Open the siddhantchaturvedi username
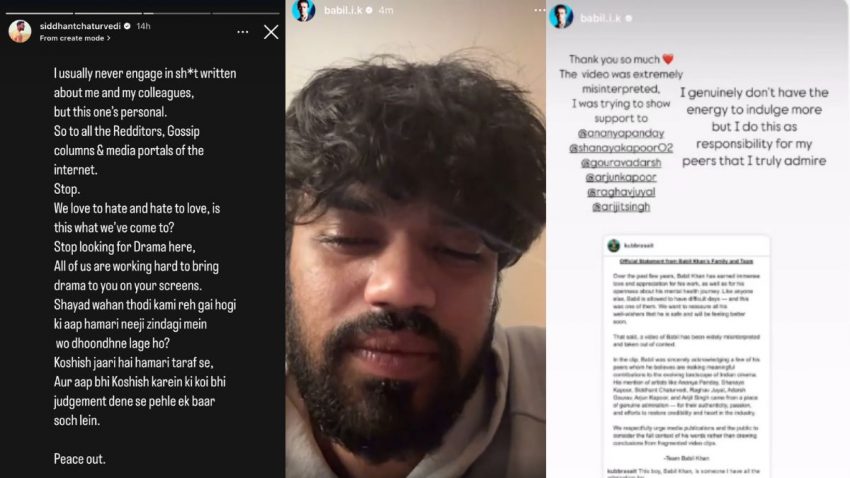 click(x=80, y=26)
